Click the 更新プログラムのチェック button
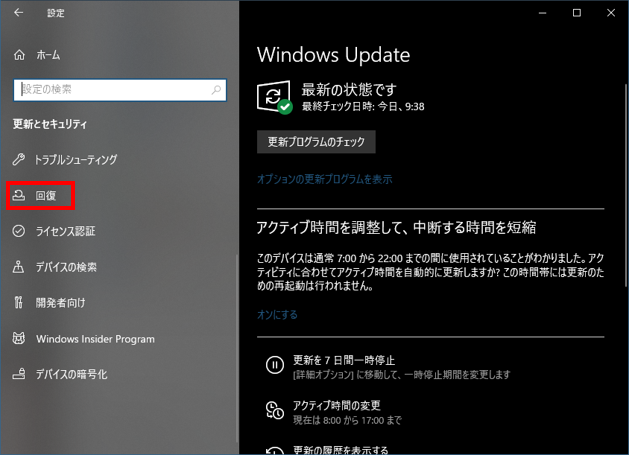 (316, 142)
